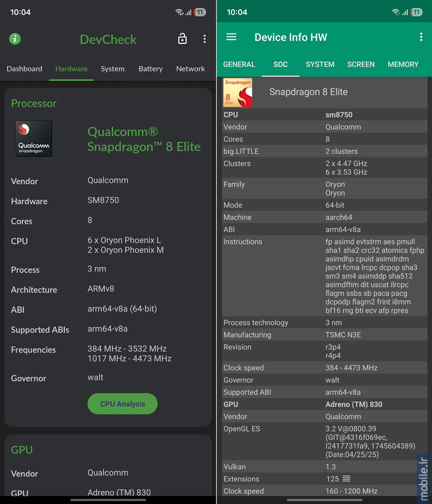Viewport: 432px width, 504px height.
Task: Tap '2 x 4.47 GHz' cluster value
Action: click(346, 163)
